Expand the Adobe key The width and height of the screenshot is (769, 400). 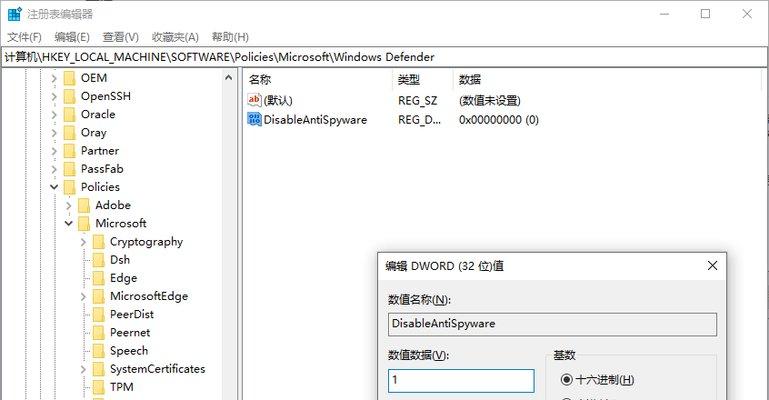pos(69,205)
